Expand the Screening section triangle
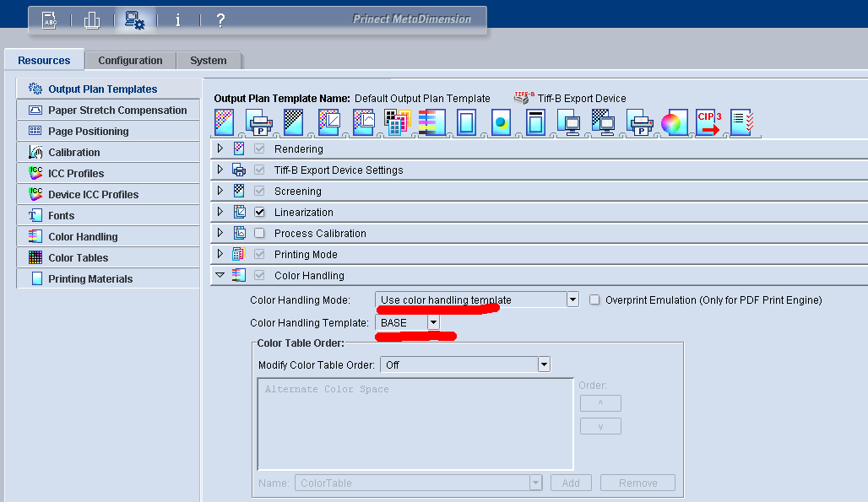This screenshot has height=502, width=868. [x=220, y=190]
